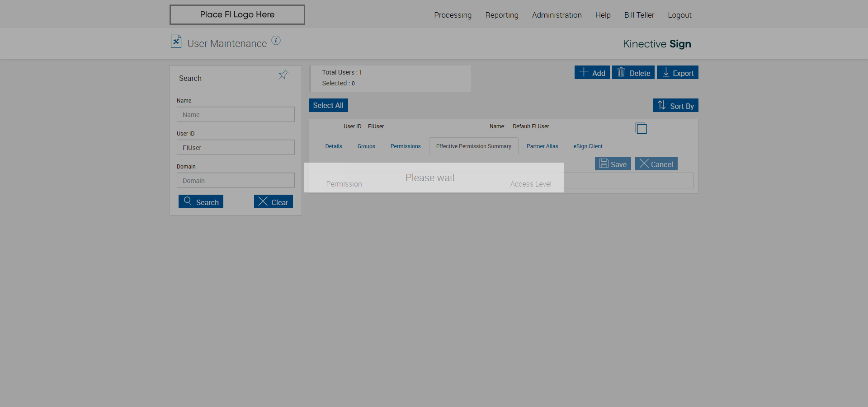
Task: Switch to the Permissions tab
Action: point(406,146)
